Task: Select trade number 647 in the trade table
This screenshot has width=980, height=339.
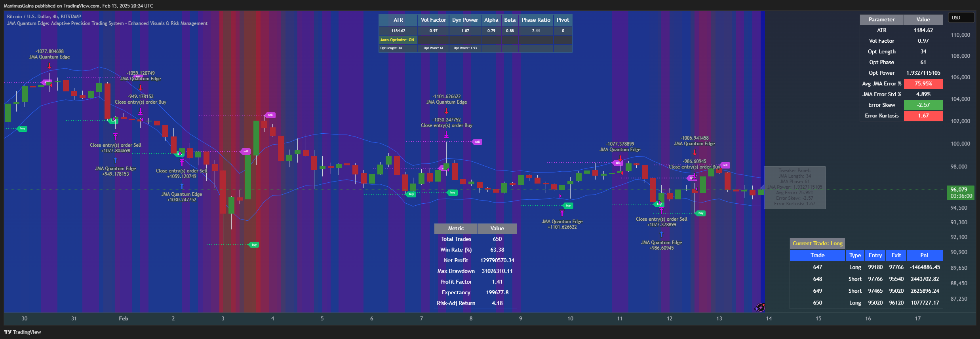Action: click(x=817, y=267)
